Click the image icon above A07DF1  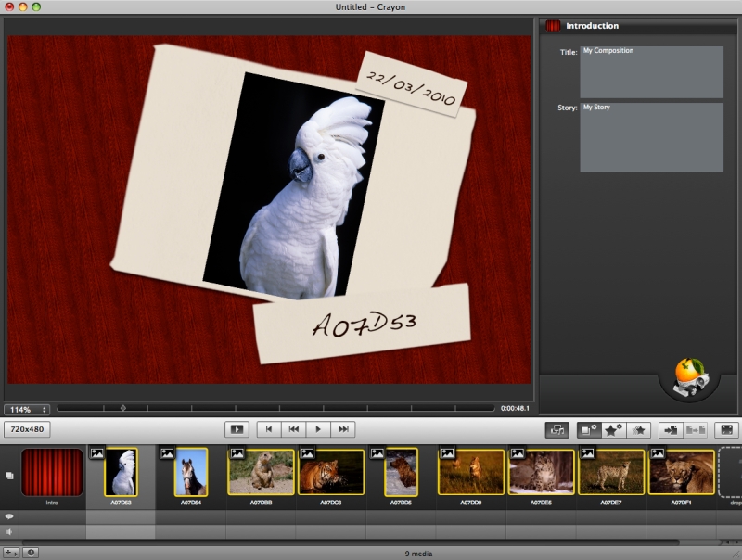pyautogui.click(x=658, y=453)
